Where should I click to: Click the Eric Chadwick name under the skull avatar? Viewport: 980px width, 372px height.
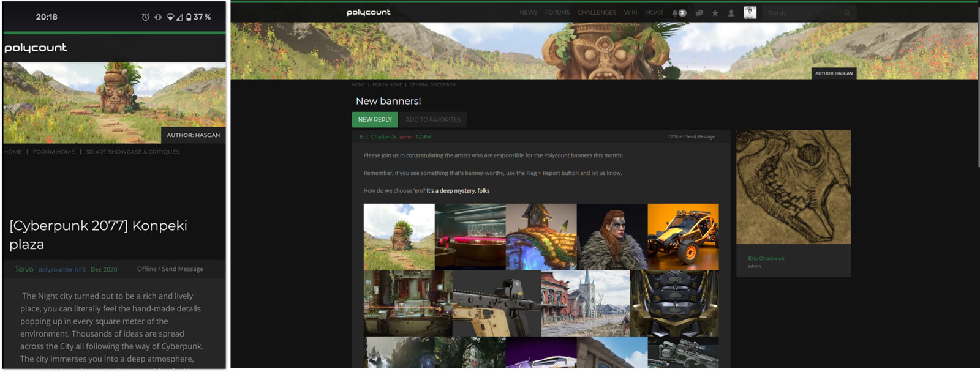766,259
